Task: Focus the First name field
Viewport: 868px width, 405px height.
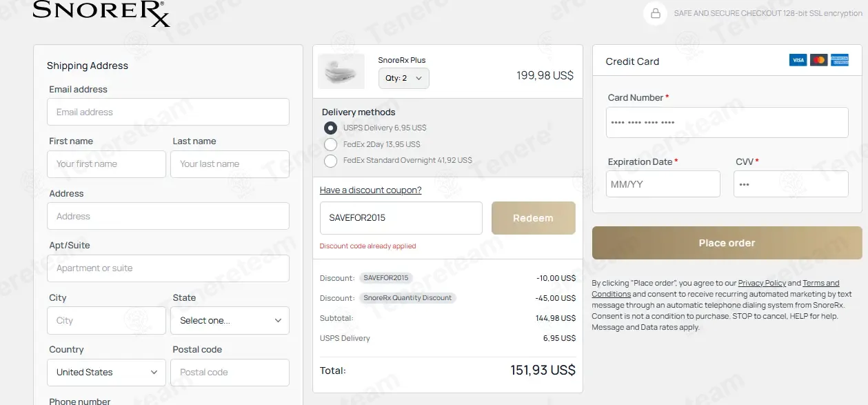Action: (106, 164)
